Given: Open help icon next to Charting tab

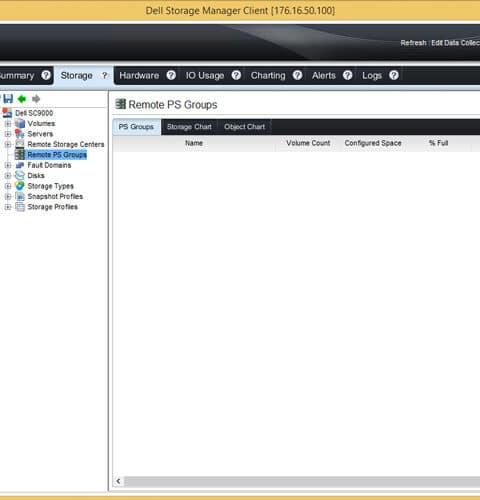Looking at the screenshot, I should pyautogui.click(x=297, y=75).
